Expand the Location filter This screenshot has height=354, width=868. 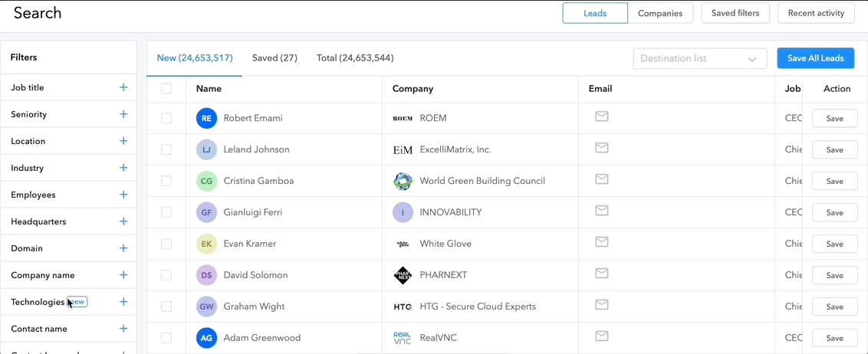[123, 141]
